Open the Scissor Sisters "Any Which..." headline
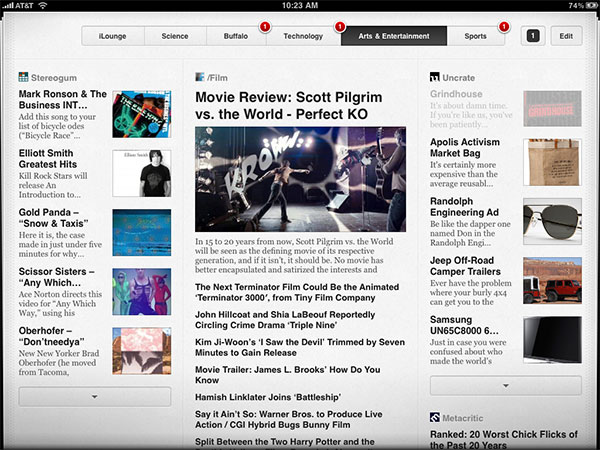Screen dimensions: 600x450 (56, 277)
